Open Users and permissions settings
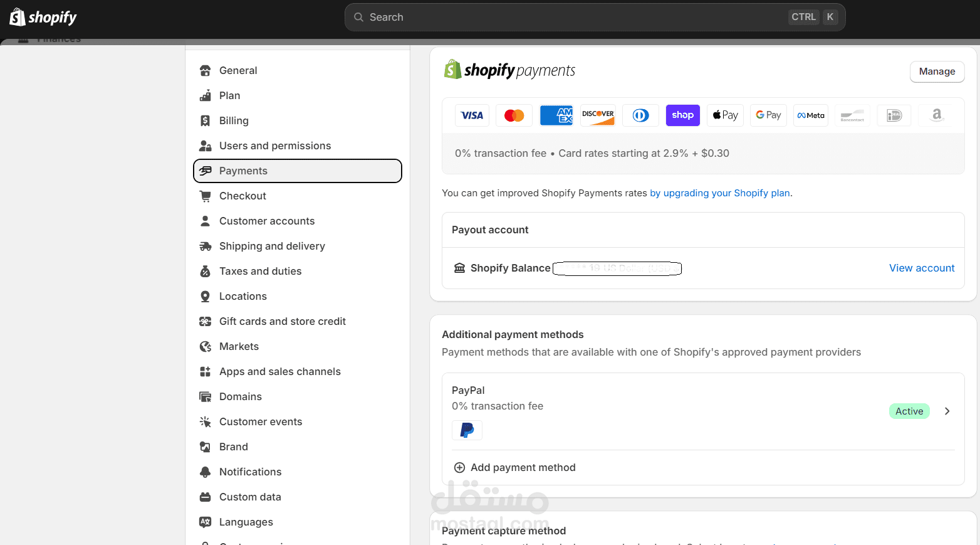The width and height of the screenshot is (980, 545). click(298, 146)
